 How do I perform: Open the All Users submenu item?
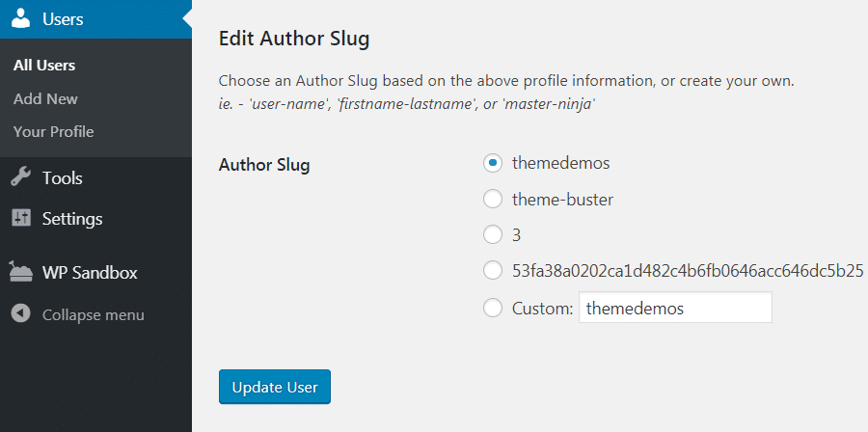click(x=44, y=66)
